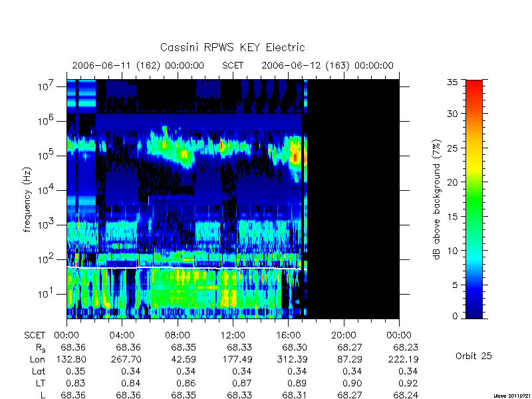Click the '20' value on color scale
Screen dimensions: 532x399
[x=452, y=182]
